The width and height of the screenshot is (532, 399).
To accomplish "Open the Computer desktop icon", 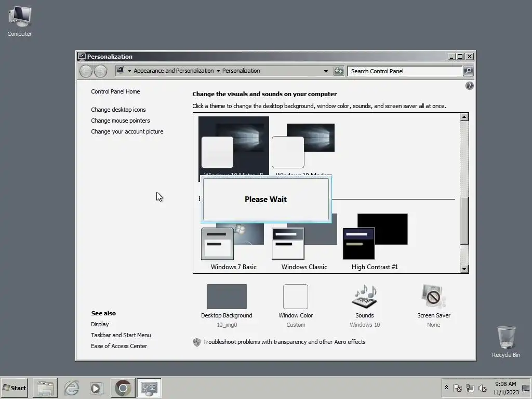I will pyautogui.click(x=20, y=21).
